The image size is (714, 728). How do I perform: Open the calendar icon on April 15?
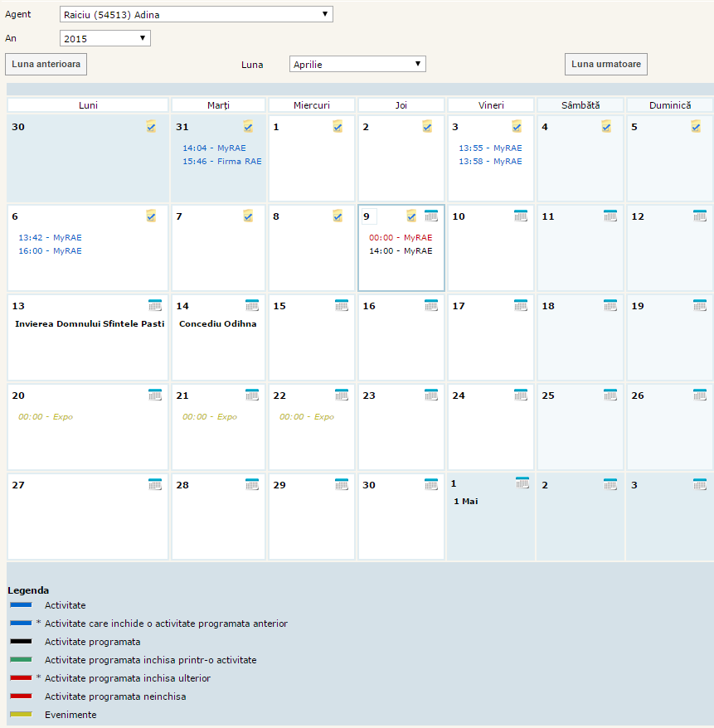pyautogui.click(x=342, y=305)
